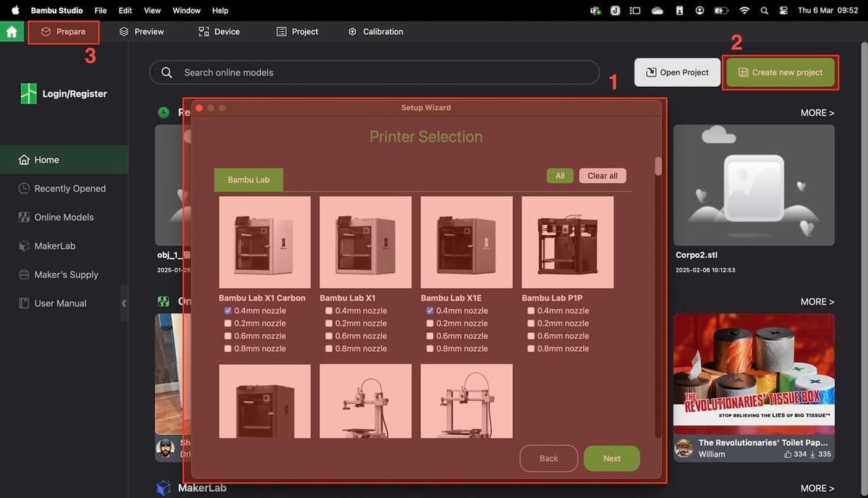Open the MakerLab sidebar icon

pyautogui.click(x=24, y=246)
